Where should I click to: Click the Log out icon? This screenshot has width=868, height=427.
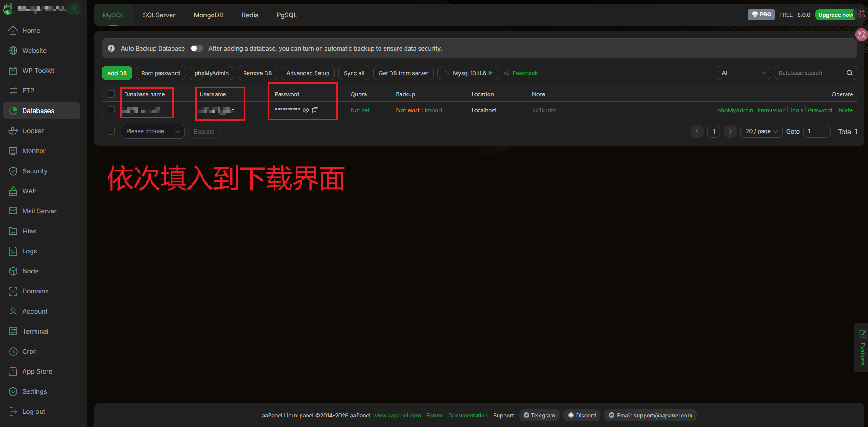click(x=13, y=412)
